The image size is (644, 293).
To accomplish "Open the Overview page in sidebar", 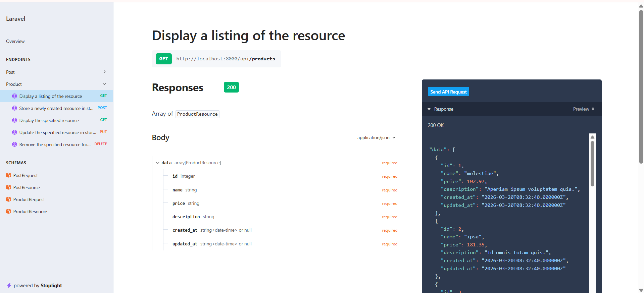I will (x=15, y=42).
